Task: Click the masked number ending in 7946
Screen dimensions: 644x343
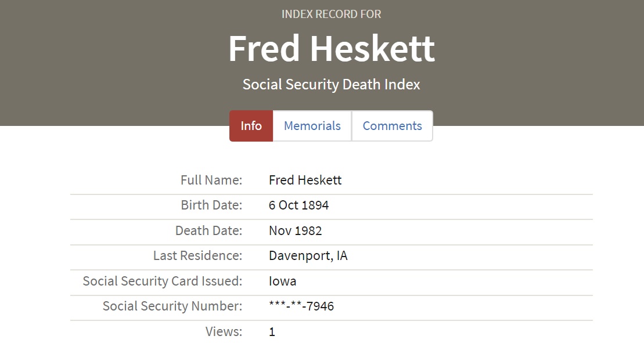Action: [301, 306]
